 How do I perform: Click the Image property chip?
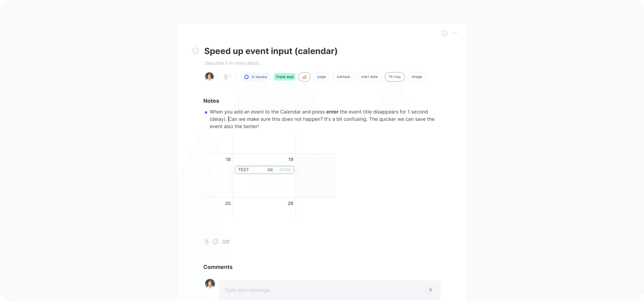[417, 77]
